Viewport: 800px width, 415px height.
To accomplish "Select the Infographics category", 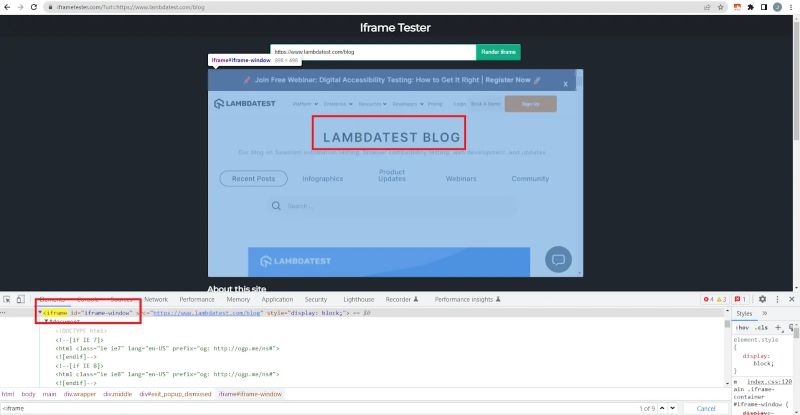I will click(x=322, y=179).
